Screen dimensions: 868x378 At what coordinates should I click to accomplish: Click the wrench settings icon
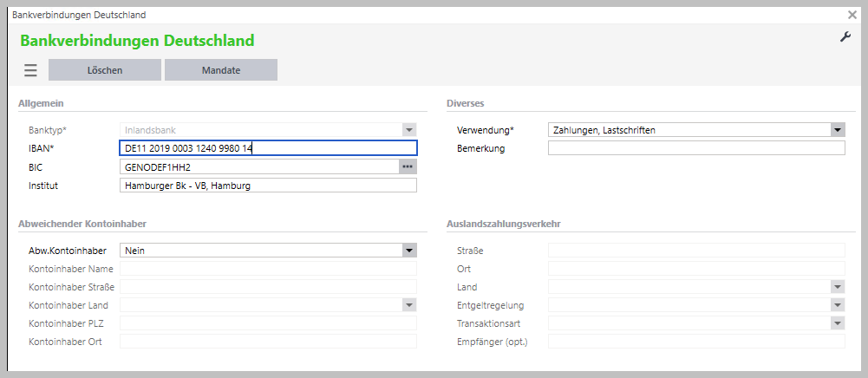(845, 36)
